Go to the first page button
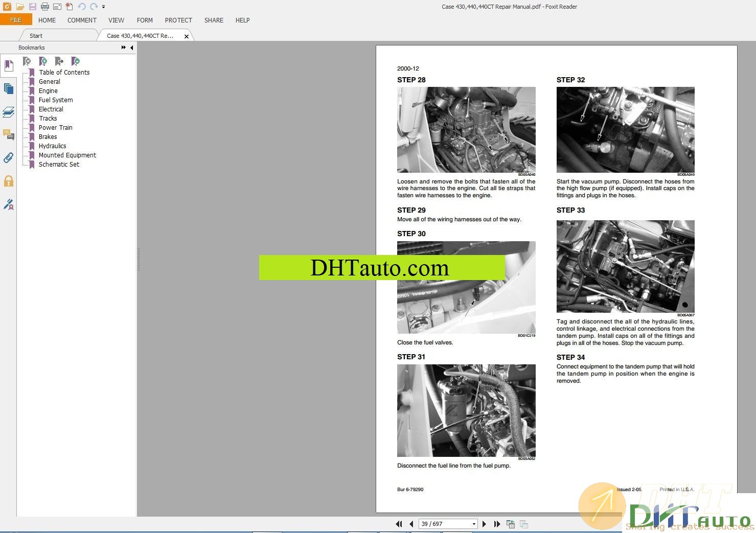The image size is (756, 533). click(399, 524)
